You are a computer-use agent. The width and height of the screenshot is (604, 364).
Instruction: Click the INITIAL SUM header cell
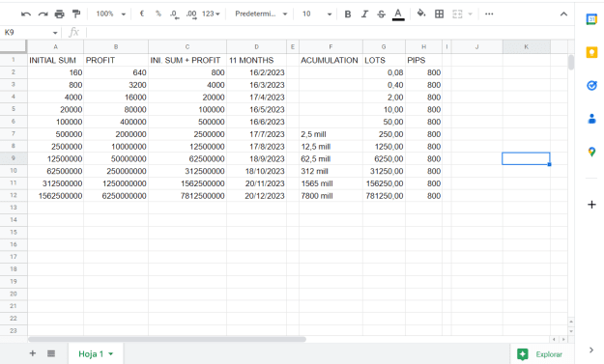click(x=55, y=60)
